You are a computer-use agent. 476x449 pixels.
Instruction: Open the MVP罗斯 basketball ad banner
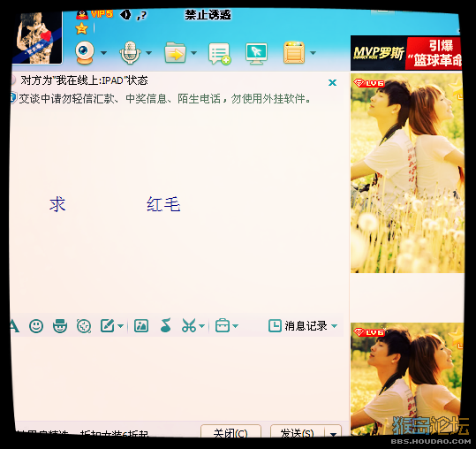(406, 53)
